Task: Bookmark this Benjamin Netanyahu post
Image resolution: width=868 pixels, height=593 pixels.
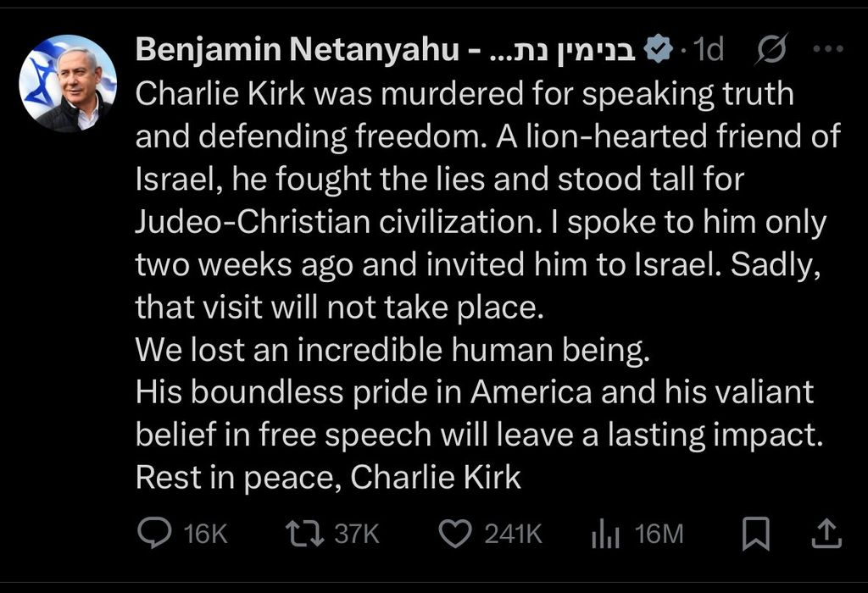Action: coord(755,532)
